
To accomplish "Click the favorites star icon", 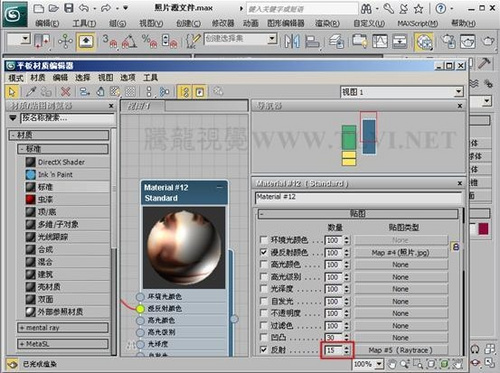I will point(419,9).
